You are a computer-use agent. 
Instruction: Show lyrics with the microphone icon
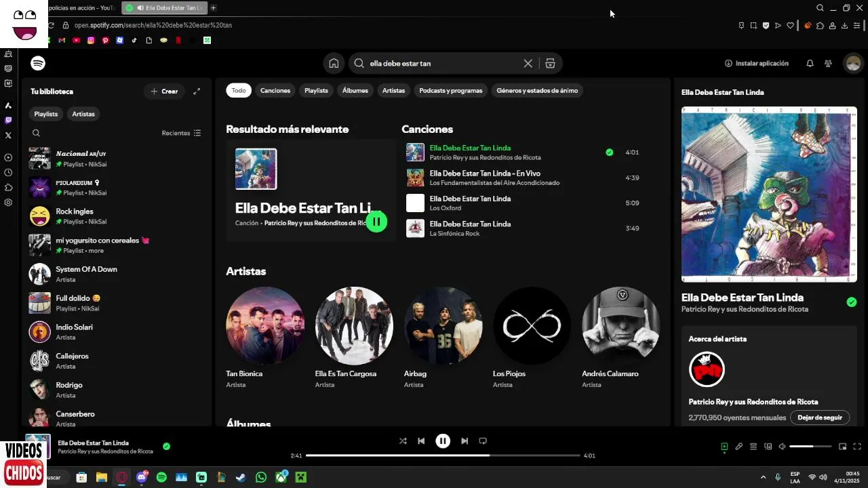[x=739, y=447]
